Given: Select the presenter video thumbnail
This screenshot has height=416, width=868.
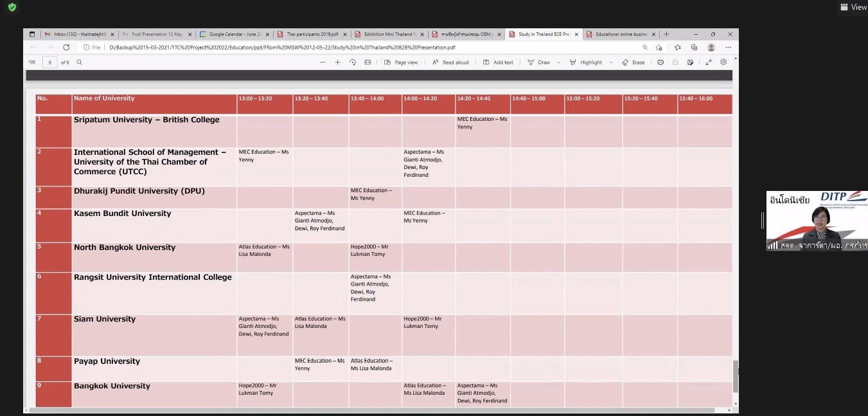Looking at the screenshot, I should pos(817,221).
